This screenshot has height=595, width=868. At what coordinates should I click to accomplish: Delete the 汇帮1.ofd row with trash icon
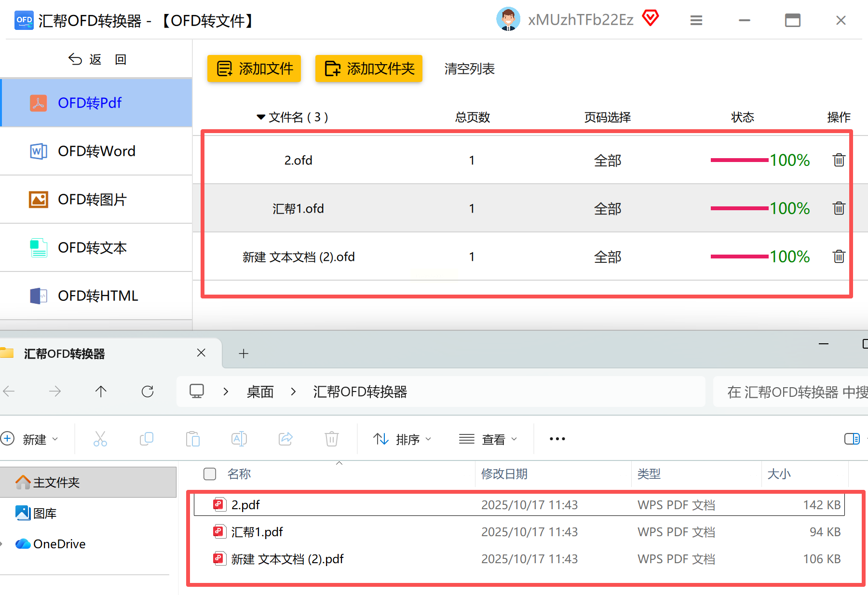pos(839,208)
